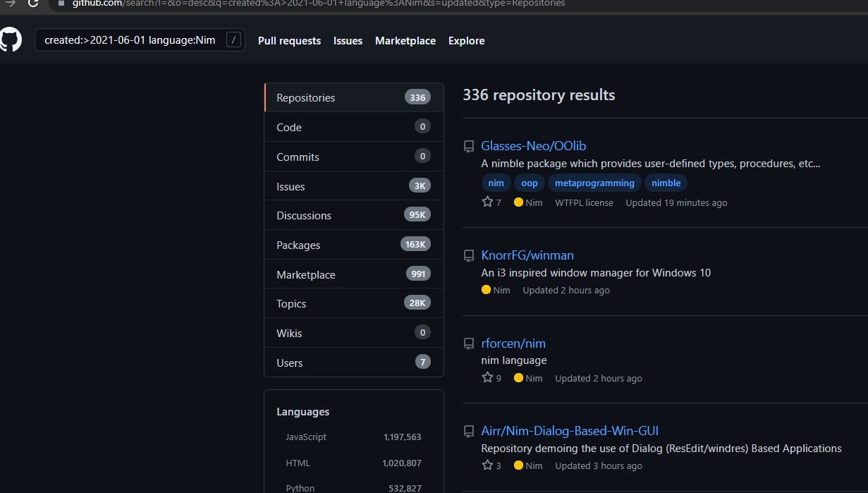Open Explore in the top navigation
868x493 pixels.
coord(467,41)
